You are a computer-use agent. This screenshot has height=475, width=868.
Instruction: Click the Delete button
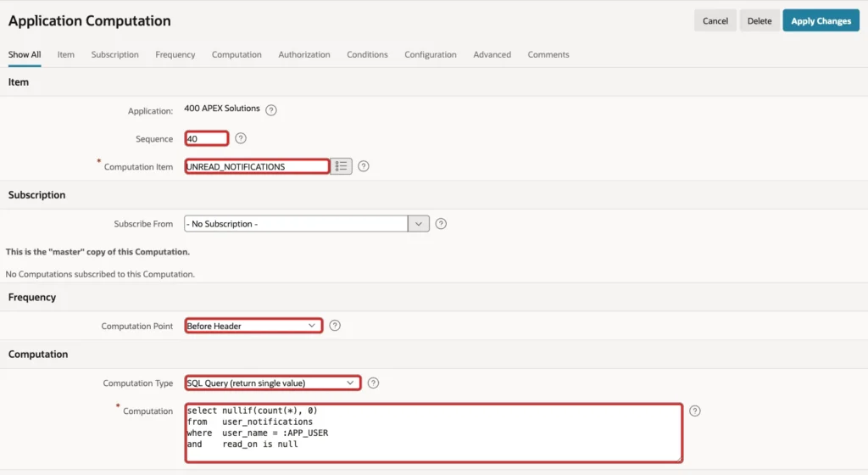click(x=759, y=20)
